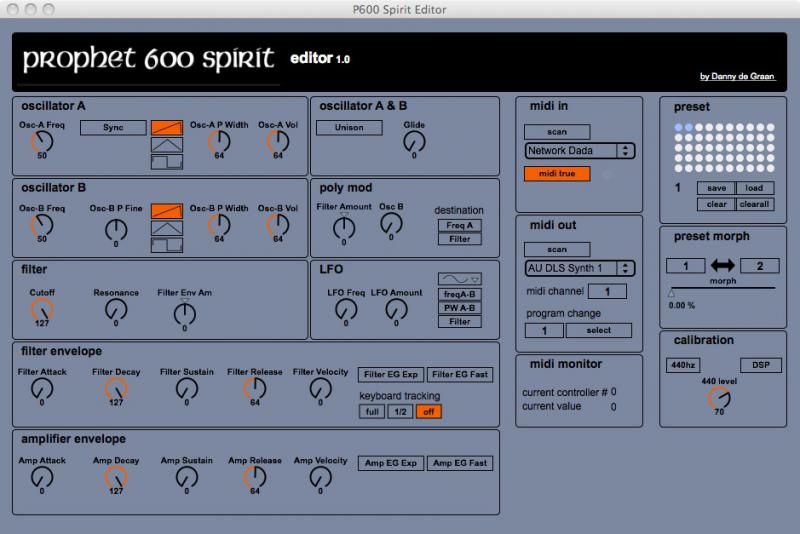Click the Amp Release knob

(x=255, y=477)
